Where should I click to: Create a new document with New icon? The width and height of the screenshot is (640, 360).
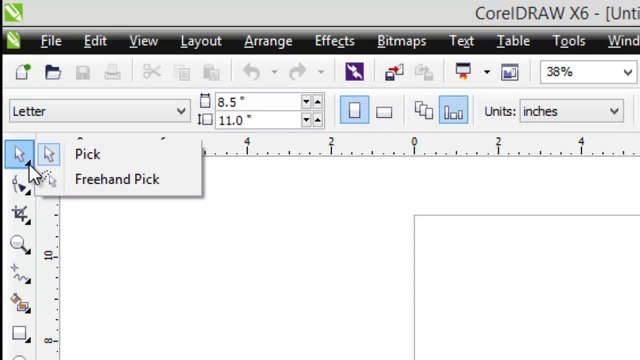23,72
